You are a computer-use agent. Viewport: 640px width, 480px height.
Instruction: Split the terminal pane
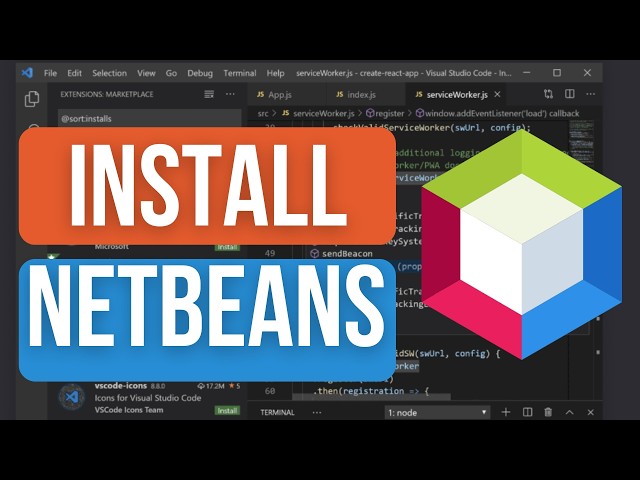point(527,412)
